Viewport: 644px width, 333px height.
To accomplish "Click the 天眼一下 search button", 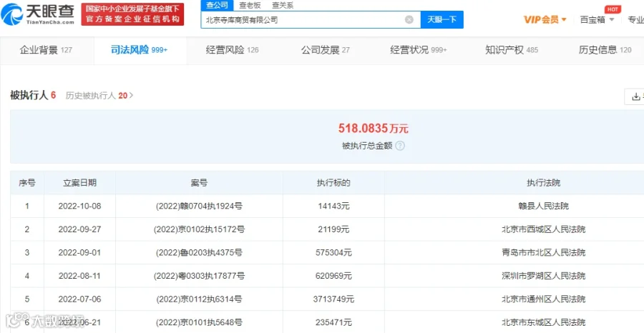I will coord(442,20).
